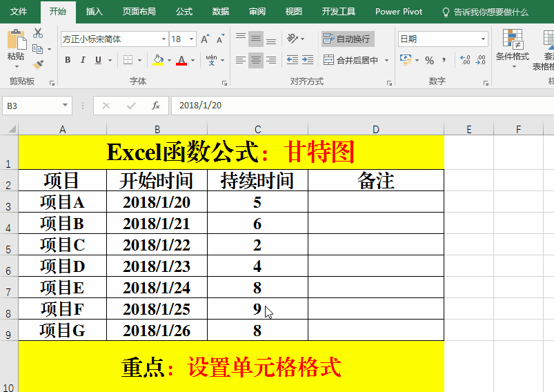Apply red font color
The height and width of the screenshot is (392, 554).
click(x=181, y=60)
